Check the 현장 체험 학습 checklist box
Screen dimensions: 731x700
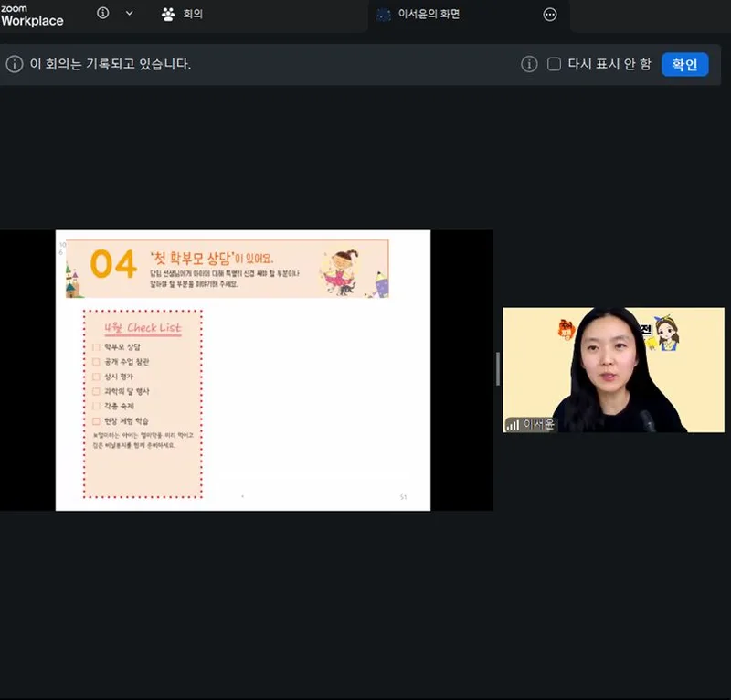[96, 421]
